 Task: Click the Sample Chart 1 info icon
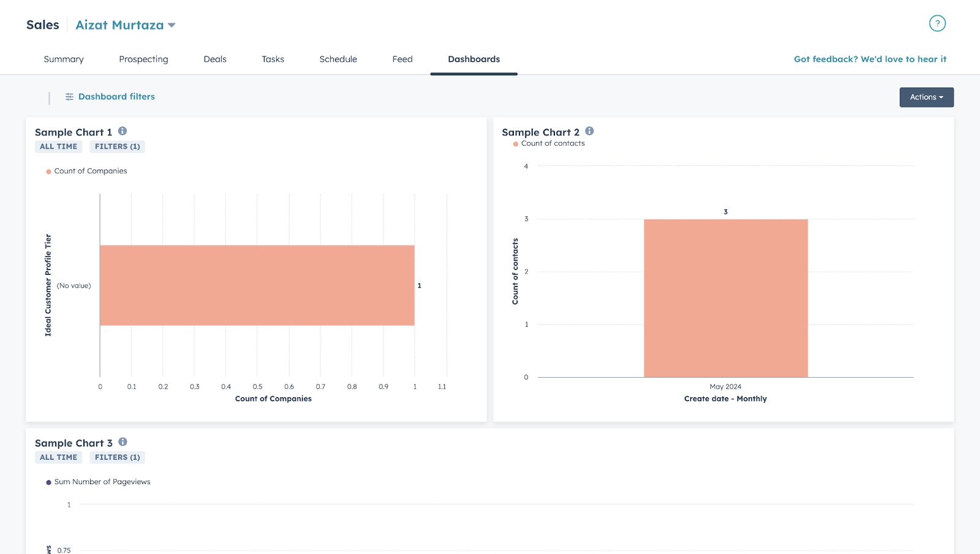click(x=123, y=131)
